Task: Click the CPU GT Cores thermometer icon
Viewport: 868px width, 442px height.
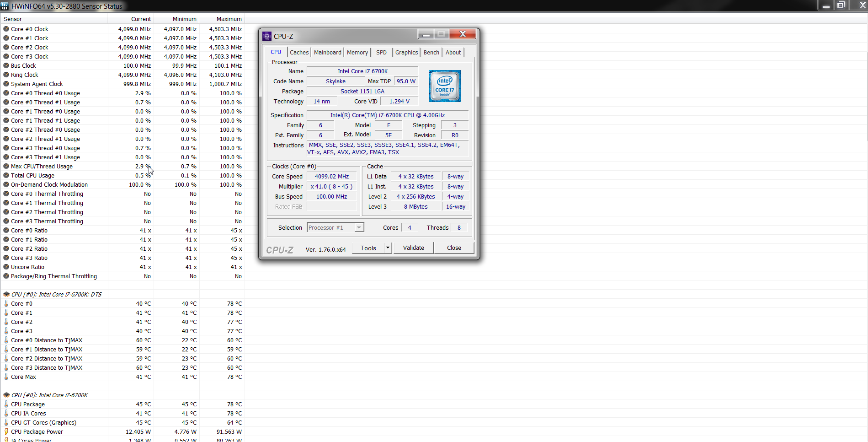Action: [6, 422]
